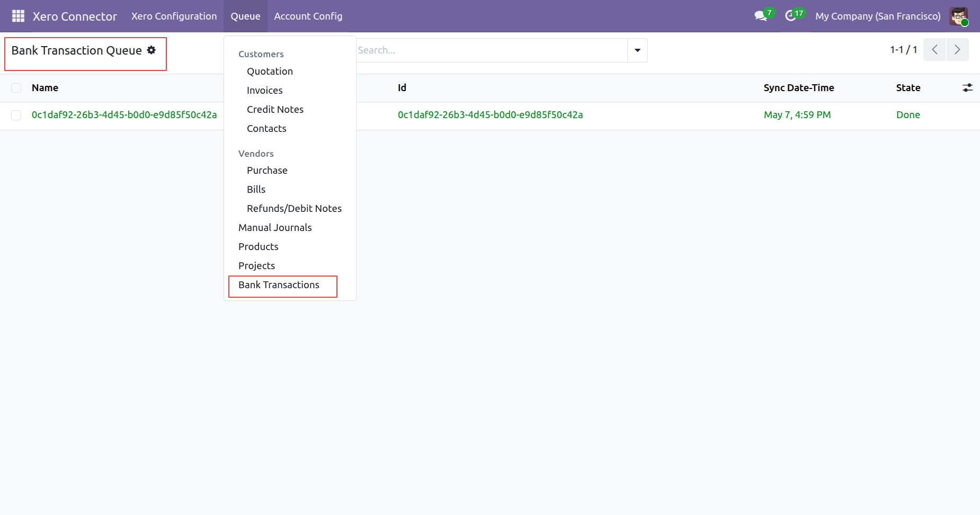Image resolution: width=980 pixels, height=515 pixels.
Task: Tick the checkbox for record 0c1daf92
Action: point(16,115)
